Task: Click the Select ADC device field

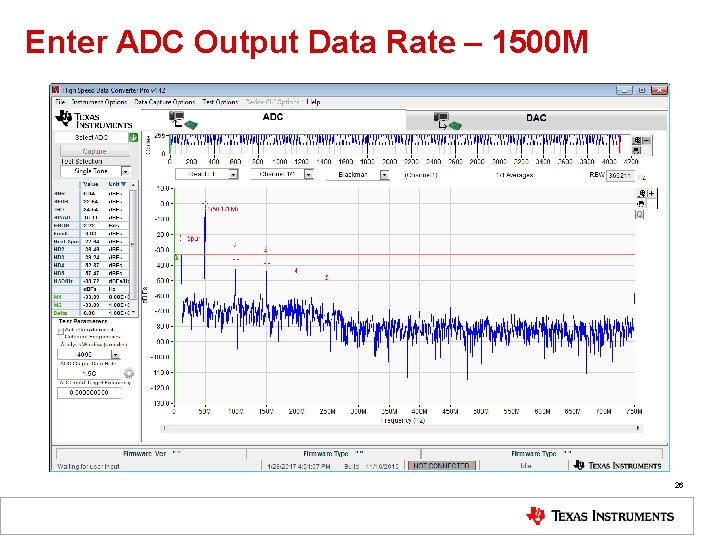Action: pyautogui.click(x=91, y=137)
